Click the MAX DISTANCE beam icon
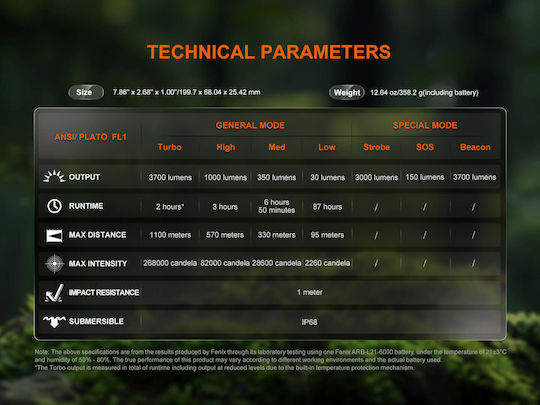Screen dimensions: 540x405 pos(54,236)
